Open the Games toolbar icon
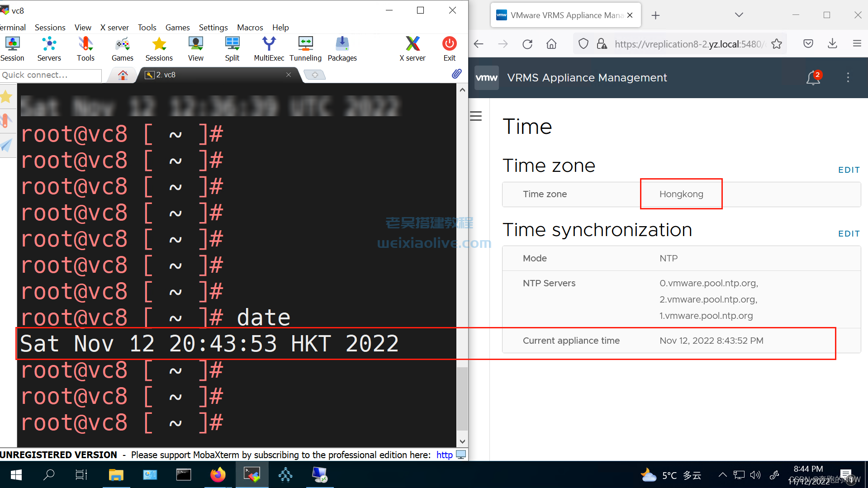This screenshot has width=868, height=488. coord(123,49)
